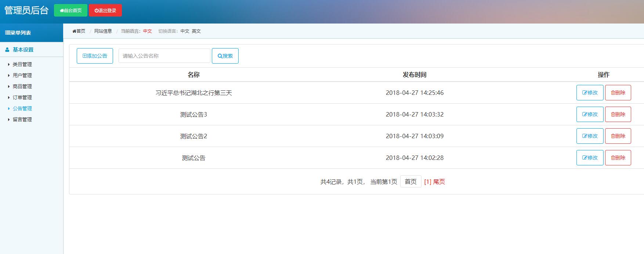Click the 添加公告 button

coord(95,56)
